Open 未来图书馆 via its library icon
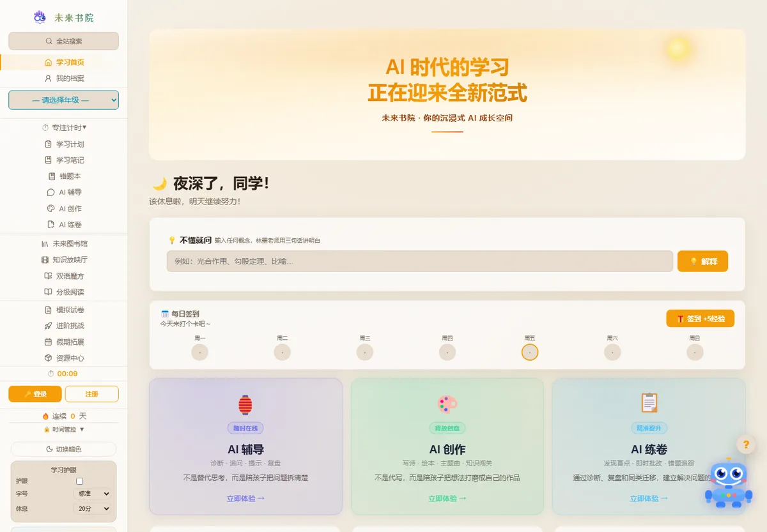The image size is (767, 532). pos(45,244)
